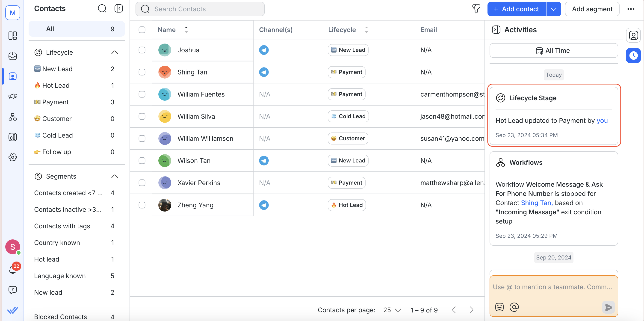Collapse the Lifecycle section

(x=115, y=52)
